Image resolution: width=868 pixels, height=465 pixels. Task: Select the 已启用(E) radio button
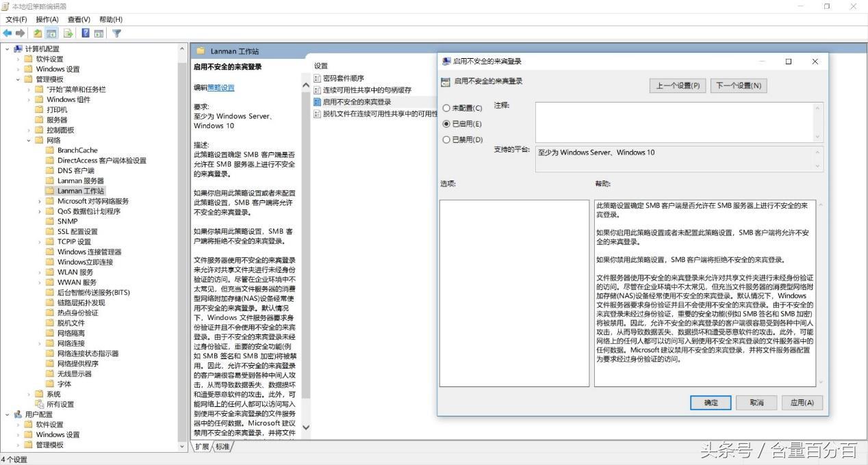[x=446, y=124]
